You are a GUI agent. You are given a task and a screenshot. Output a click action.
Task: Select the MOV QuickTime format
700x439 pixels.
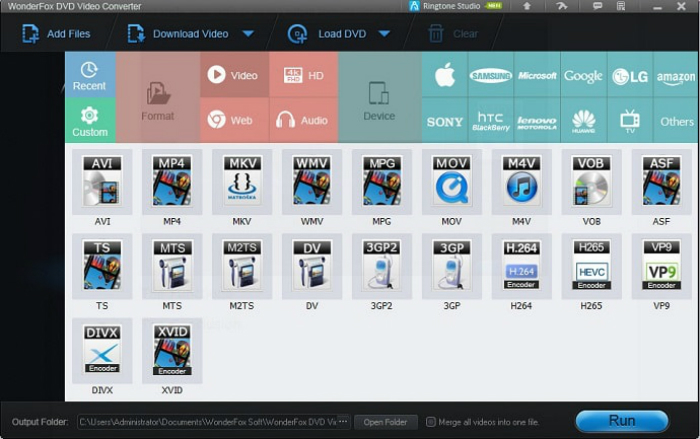(x=452, y=182)
